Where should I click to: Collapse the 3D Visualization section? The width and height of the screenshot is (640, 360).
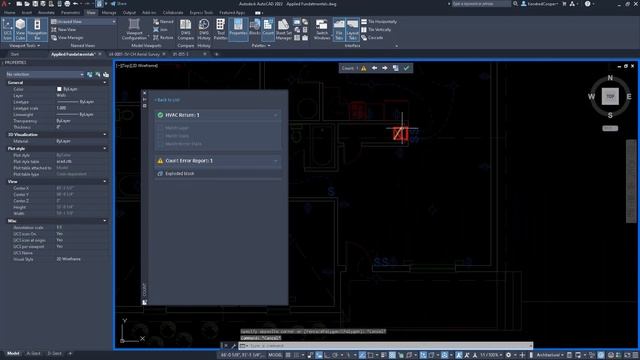pos(104,134)
